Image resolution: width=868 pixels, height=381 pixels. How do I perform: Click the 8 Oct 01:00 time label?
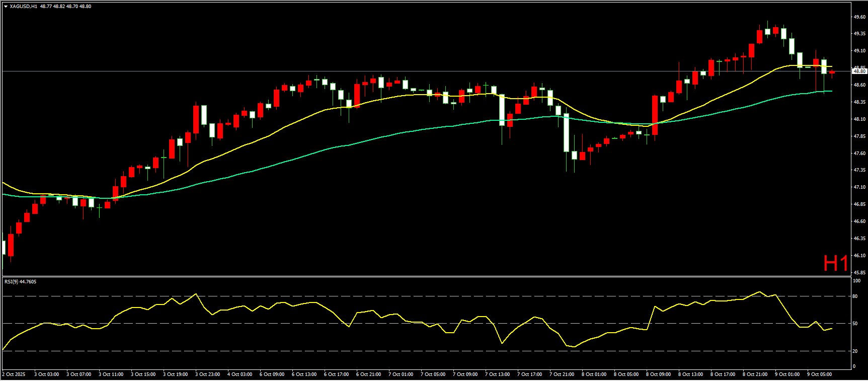(594, 374)
